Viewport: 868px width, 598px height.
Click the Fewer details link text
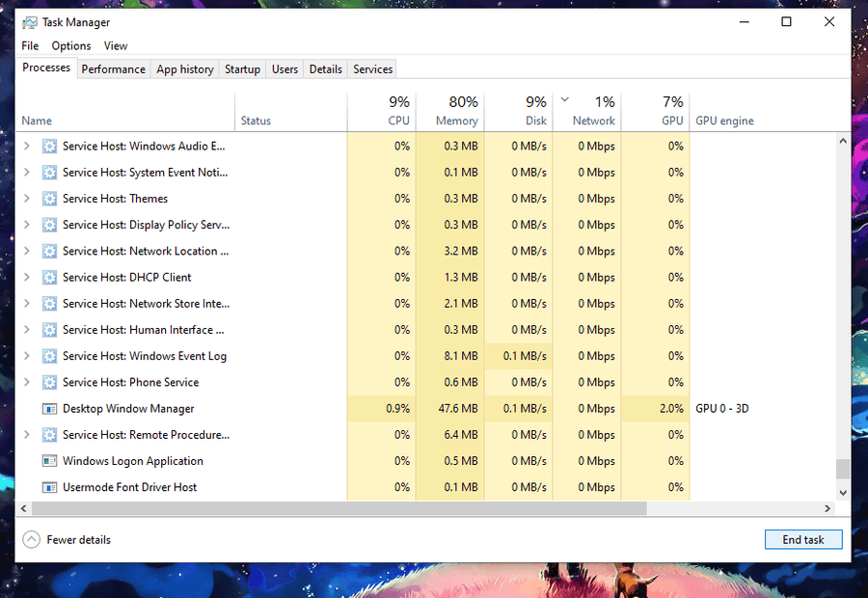(79, 540)
